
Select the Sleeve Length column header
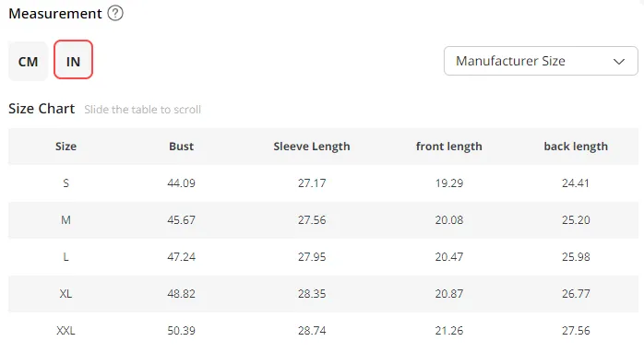pyautogui.click(x=312, y=147)
